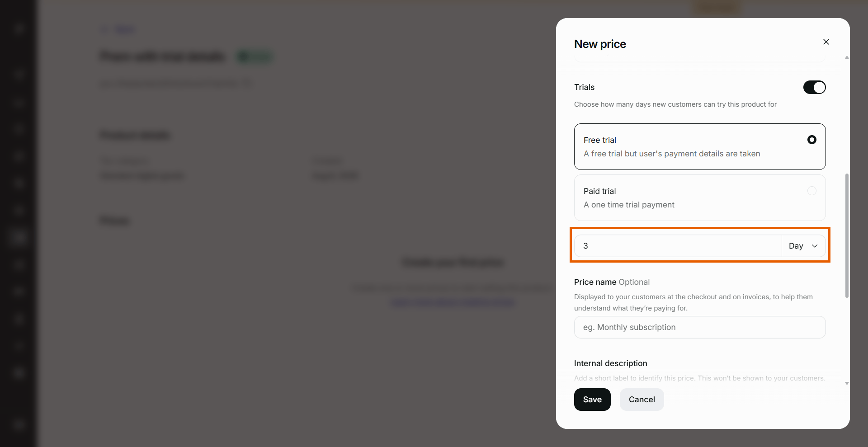Screen dimensions: 868x447
Task: Select the Free trial radio button
Action: coord(812,140)
